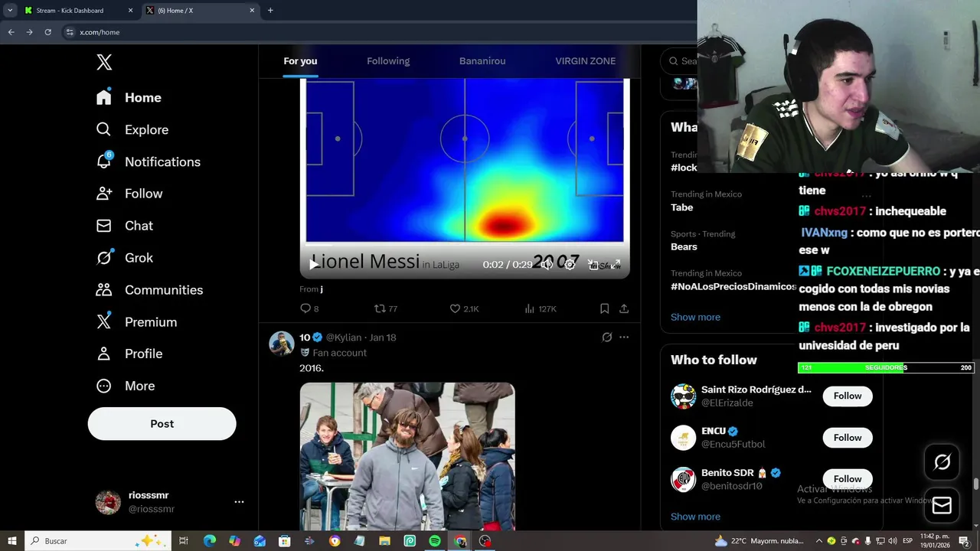
Task: Click the X search field
Action: pyautogui.click(x=681, y=61)
